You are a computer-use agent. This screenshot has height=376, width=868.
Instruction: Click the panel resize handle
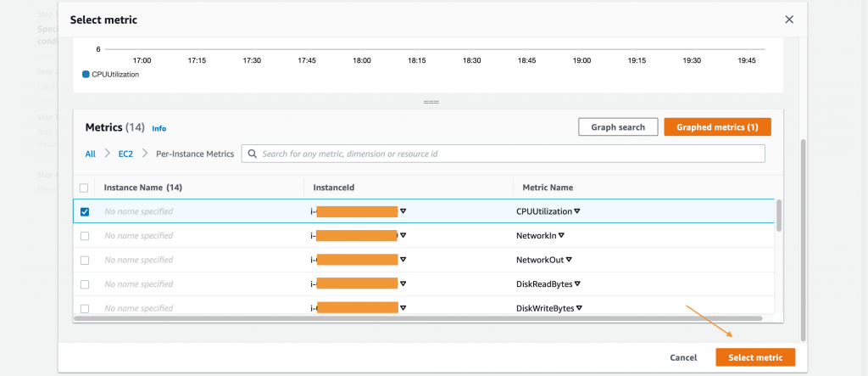point(431,103)
